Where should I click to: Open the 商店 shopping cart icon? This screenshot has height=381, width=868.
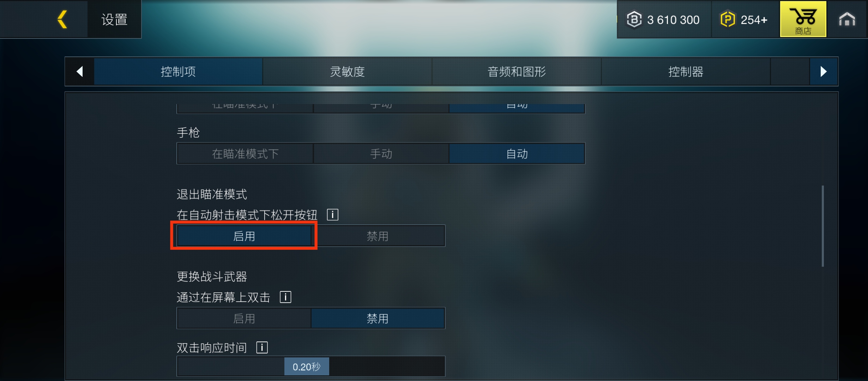[x=803, y=19]
